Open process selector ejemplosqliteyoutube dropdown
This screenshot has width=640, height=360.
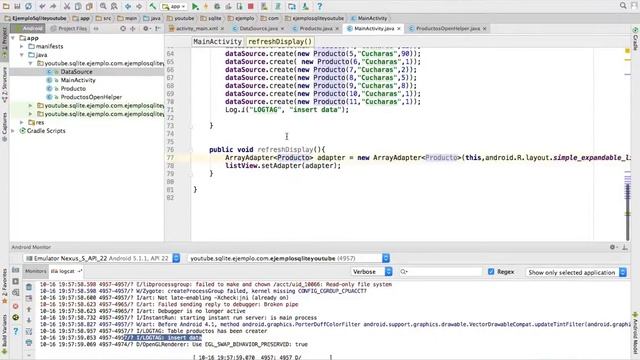pos(289,258)
